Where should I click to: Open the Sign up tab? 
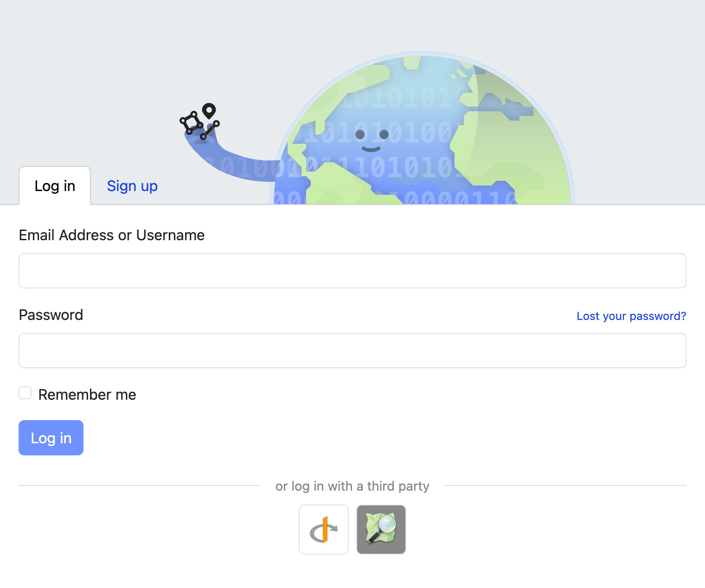pyautogui.click(x=132, y=186)
